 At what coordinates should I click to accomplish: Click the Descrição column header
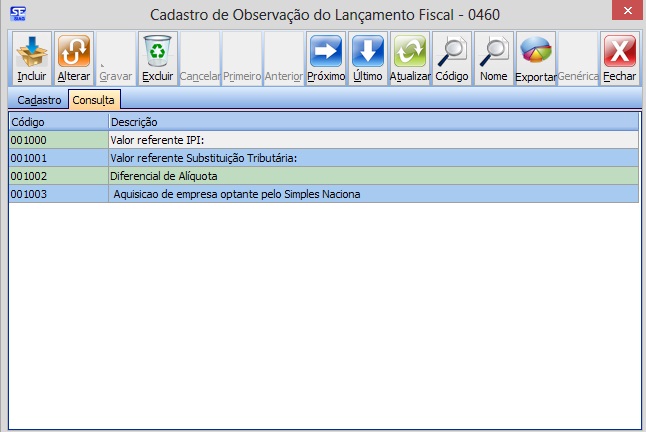tap(372, 122)
